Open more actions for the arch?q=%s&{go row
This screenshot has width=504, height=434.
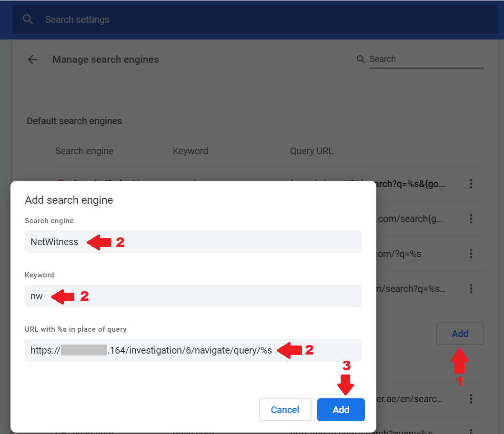click(471, 184)
